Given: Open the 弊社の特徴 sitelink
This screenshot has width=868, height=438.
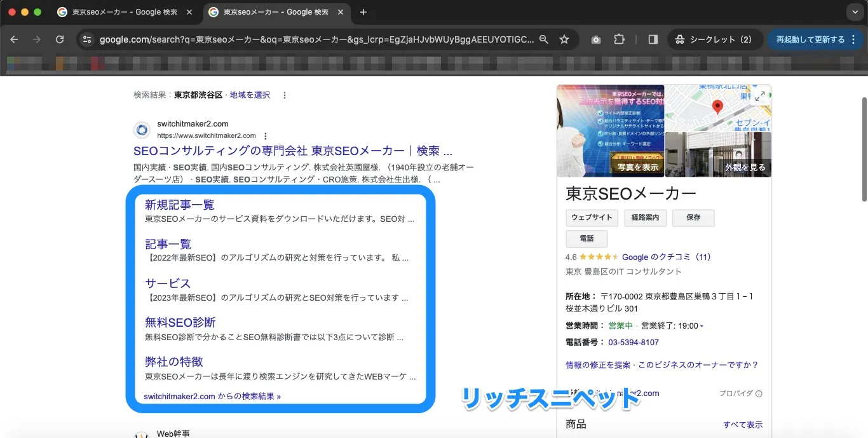Looking at the screenshot, I should [x=174, y=362].
